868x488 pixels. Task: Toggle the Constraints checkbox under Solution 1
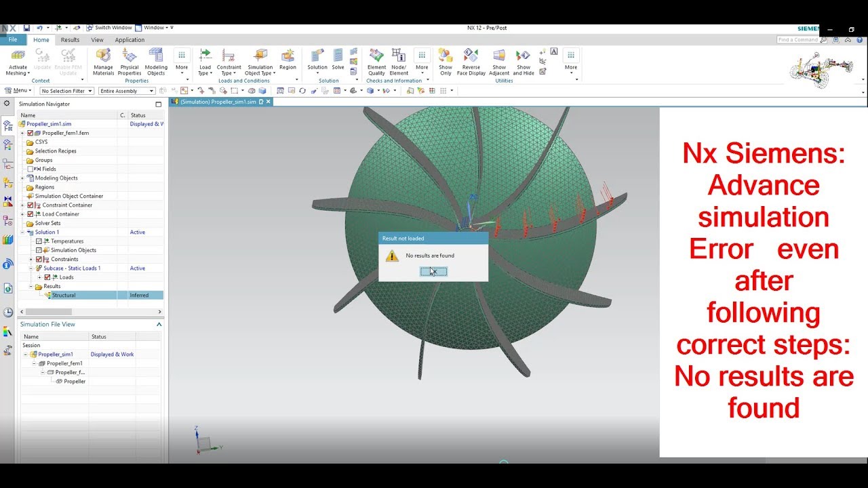click(x=39, y=259)
